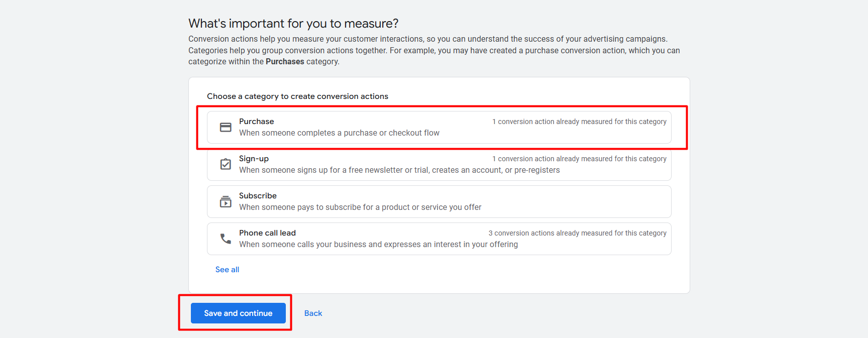Viewport: 868px width, 338px height.
Task: Choose the Subscribe category title
Action: (x=258, y=196)
